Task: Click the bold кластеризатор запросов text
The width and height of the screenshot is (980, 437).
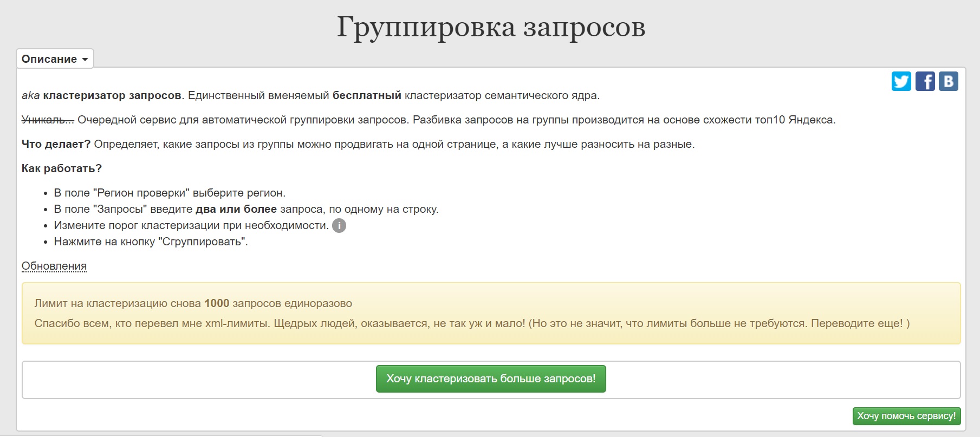Action: [x=112, y=95]
